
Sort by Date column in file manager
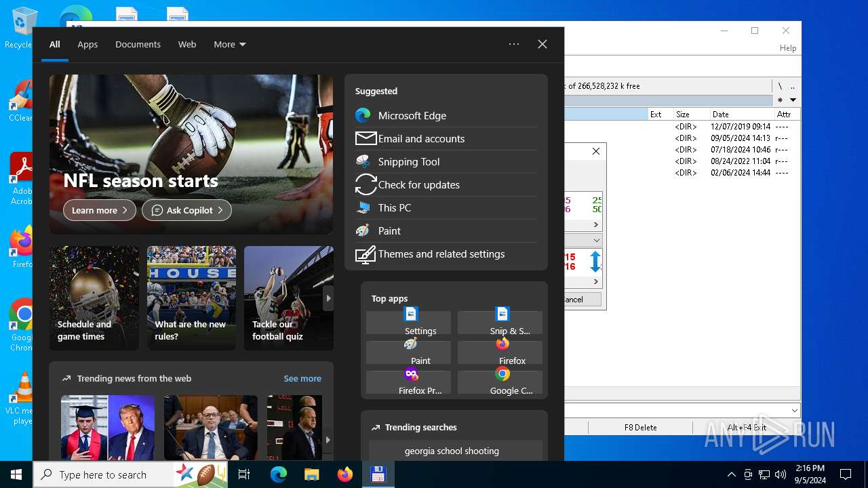[742, 115]
